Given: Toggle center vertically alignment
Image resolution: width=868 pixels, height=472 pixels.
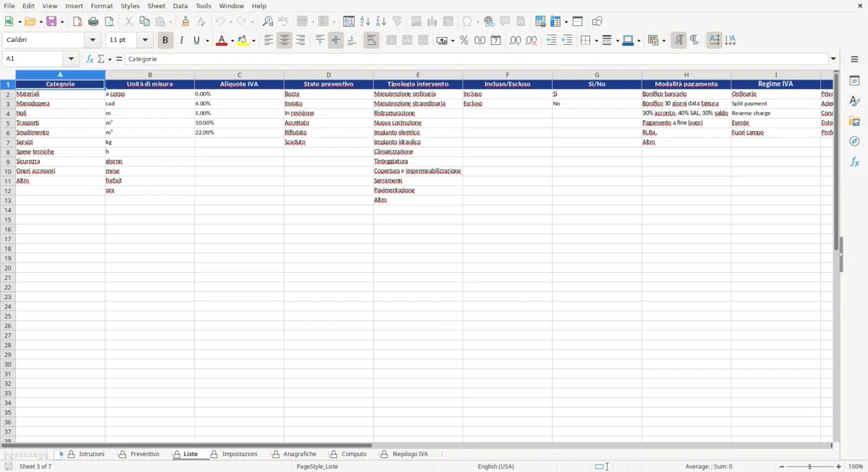Looking at the screenshot, I should (336, 41).
